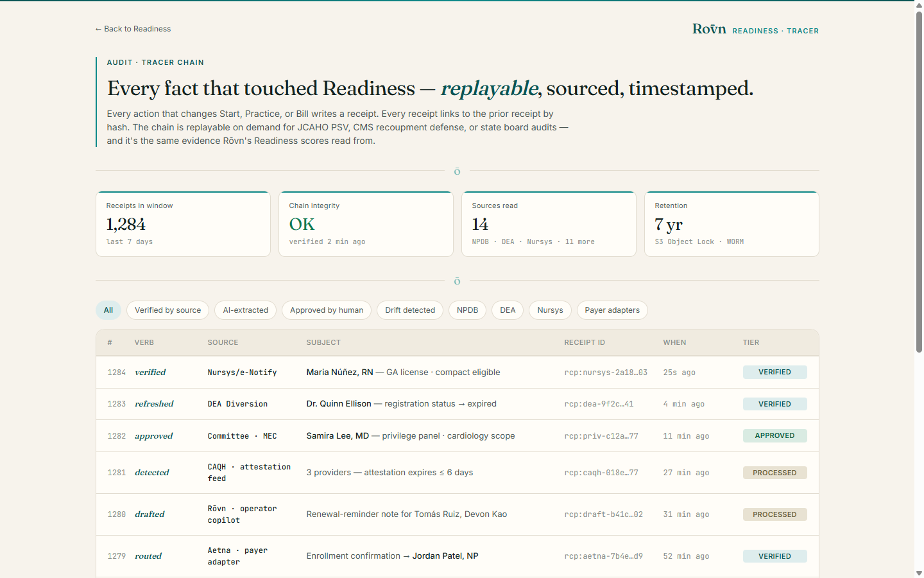
Task: Open the Retention card
Action: (732, 224)
